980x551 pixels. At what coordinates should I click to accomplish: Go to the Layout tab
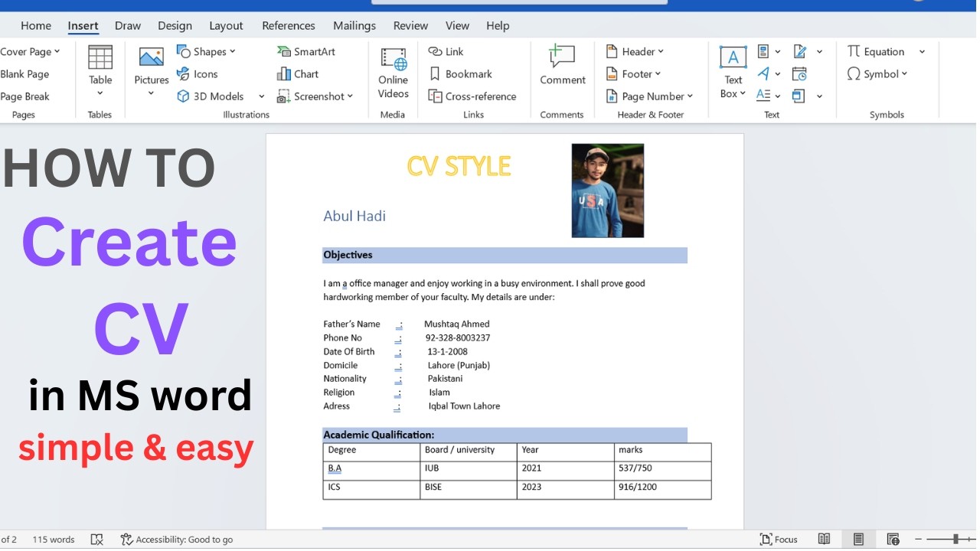point(226,25)
